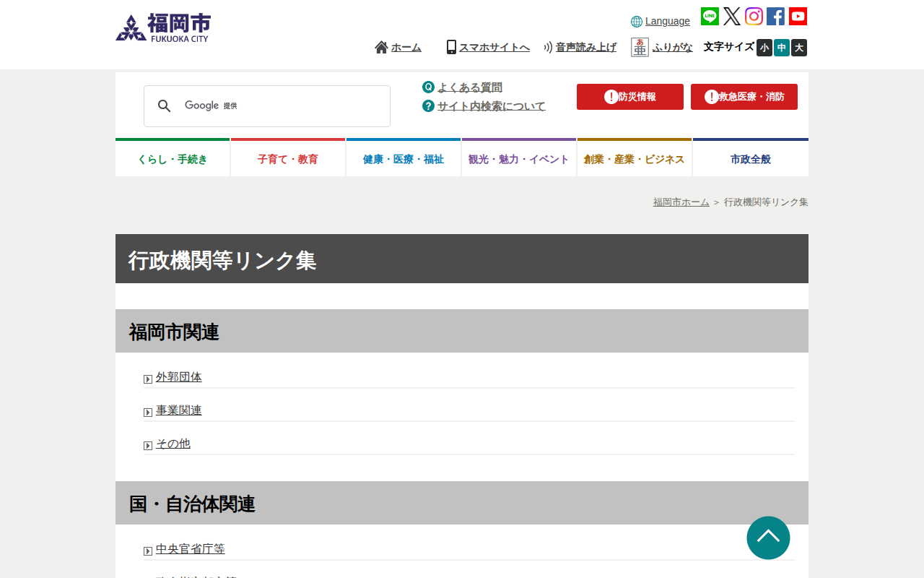Image resolution: width=924 pixels, height=578 pixels.
Task: Click the Q icon beside よくある質問
Action: coord(428,87)
